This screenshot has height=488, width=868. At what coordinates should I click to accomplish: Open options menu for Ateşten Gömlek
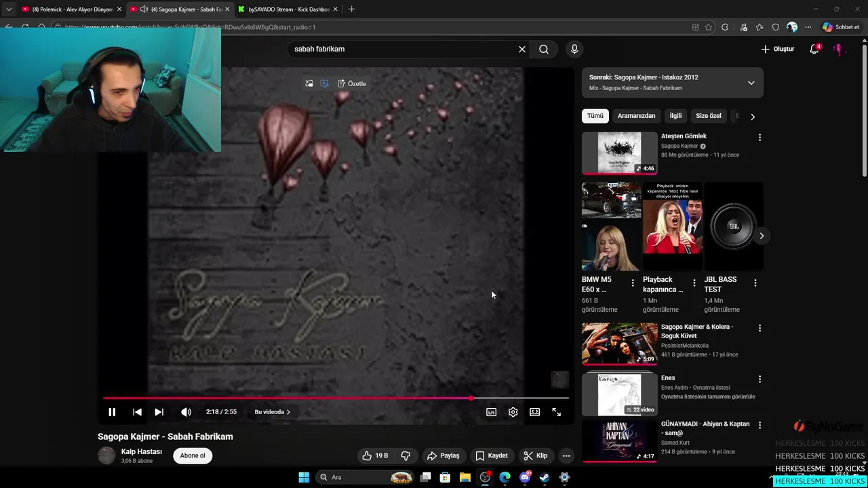(759, 137)
